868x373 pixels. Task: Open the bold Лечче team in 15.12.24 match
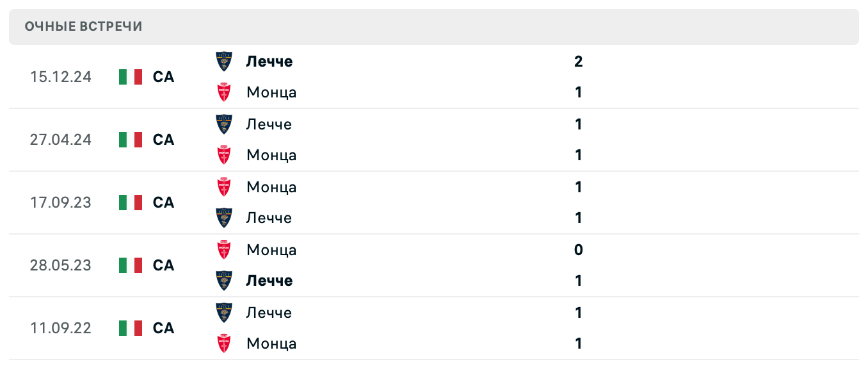pos(269,62)
